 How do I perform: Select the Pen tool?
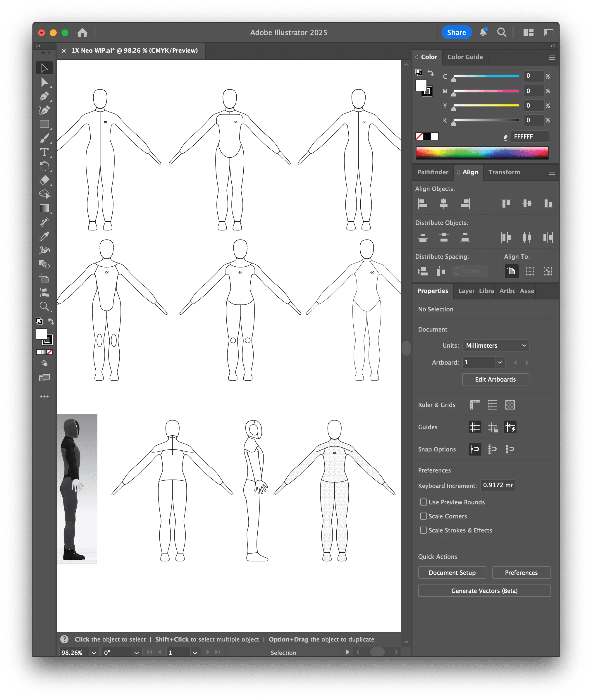point(44,96)
